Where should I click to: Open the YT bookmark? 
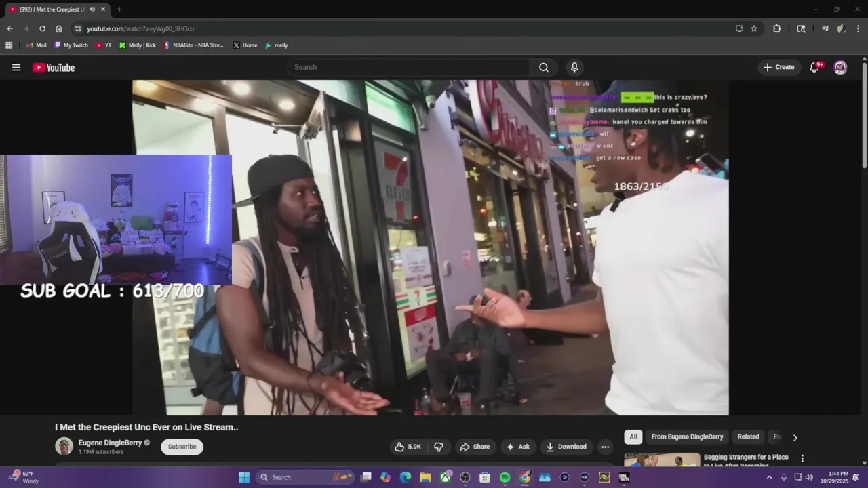coord(104,45)
